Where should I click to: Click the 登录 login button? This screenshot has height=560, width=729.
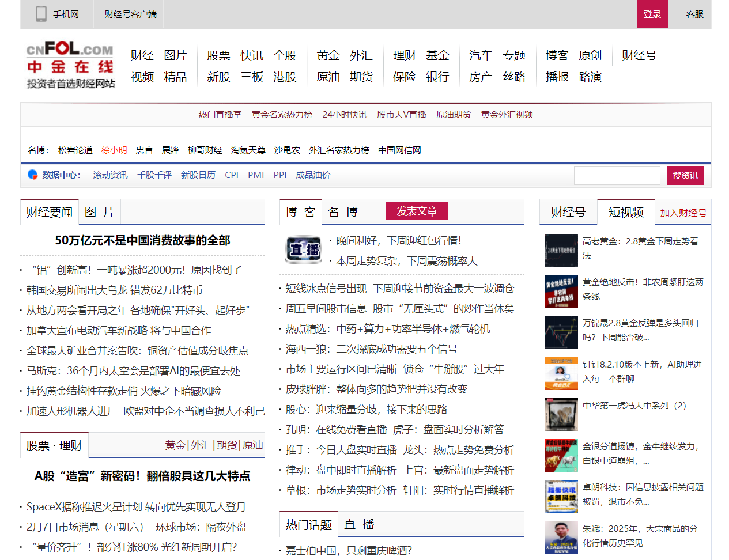pyautogui.click(x=652, y=14)
